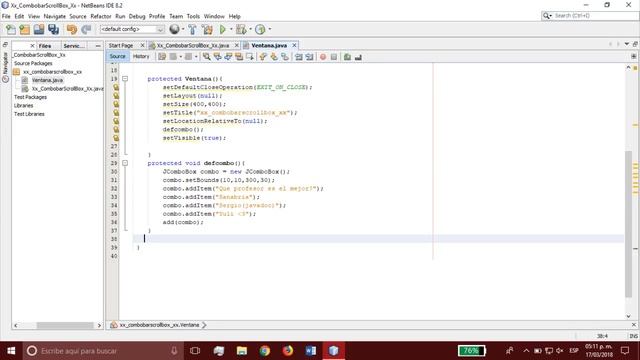Click the Profile Project icon
Screen dimensions: 640x360
pos(260,29)
